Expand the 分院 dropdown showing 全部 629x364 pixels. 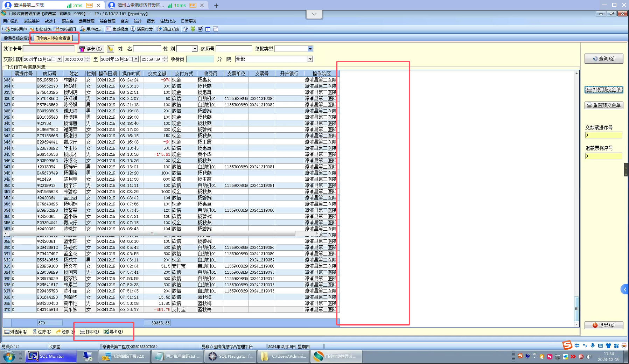[x=310, y=59]
